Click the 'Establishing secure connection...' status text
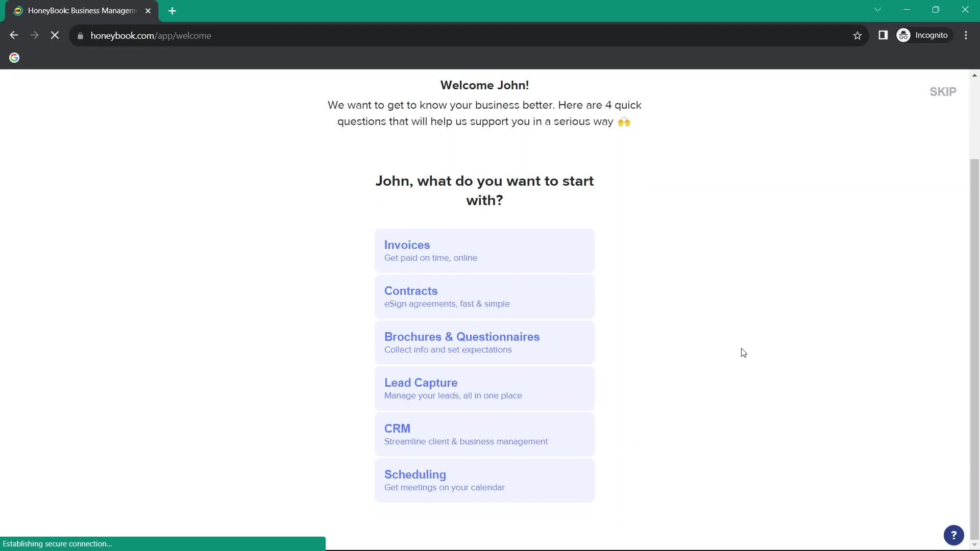Viewport: 980px width, 551px height. click(57, 544)
